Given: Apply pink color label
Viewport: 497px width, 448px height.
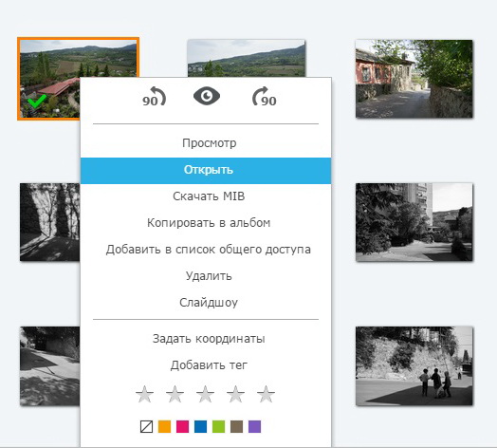Looking at the screenshot, I should coord(182,427).
